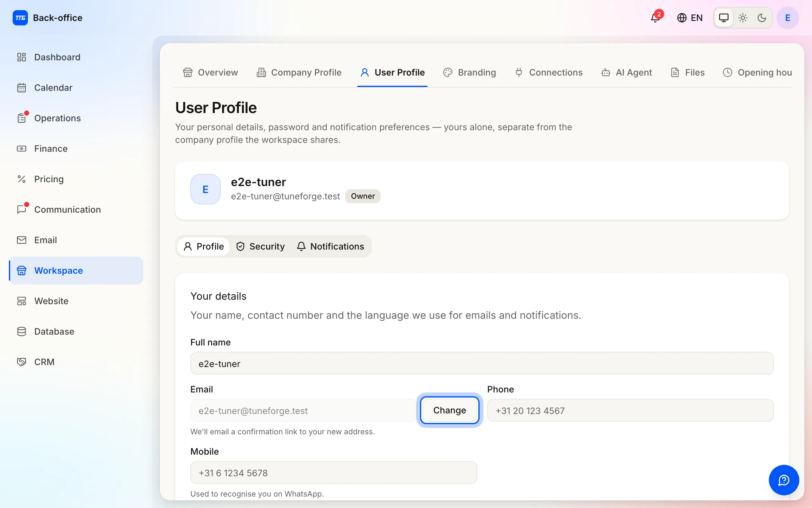Click the Change email button
Viewport: 812px width, 508px height.
(x=449, y=410)
